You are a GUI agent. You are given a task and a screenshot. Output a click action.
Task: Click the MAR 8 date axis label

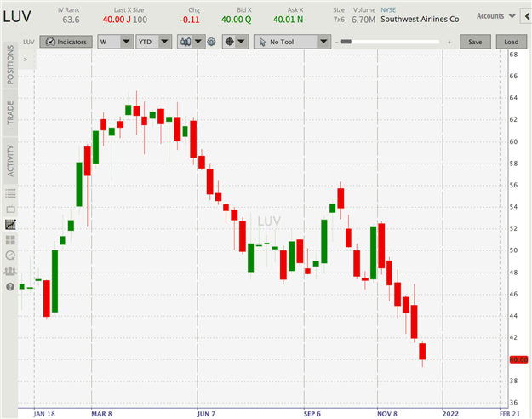[x=101, y=414]
